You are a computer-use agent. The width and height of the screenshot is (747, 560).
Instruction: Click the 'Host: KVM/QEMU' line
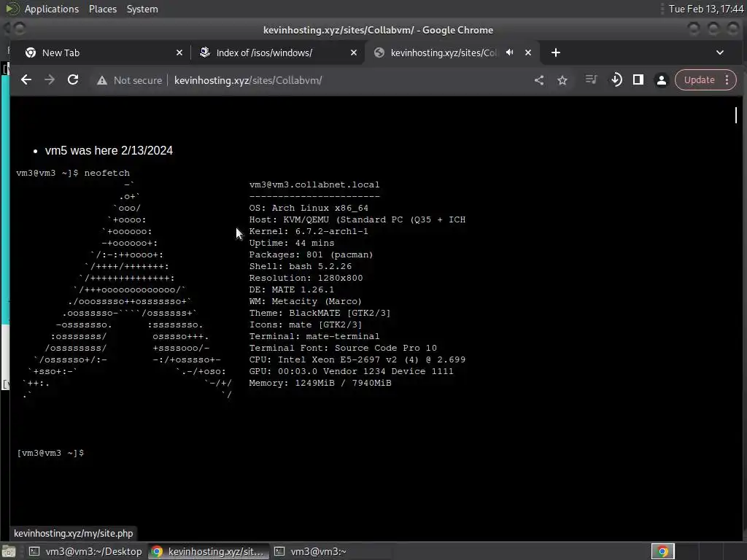[x=357, y=219]
